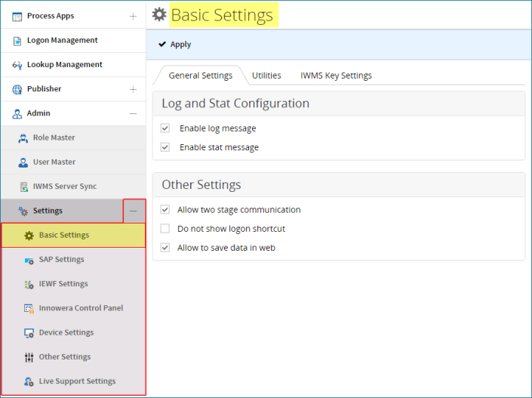This screenshot has width=532, height=398.
Task: Click the User Master icon
Action: (x=23, y=162)
